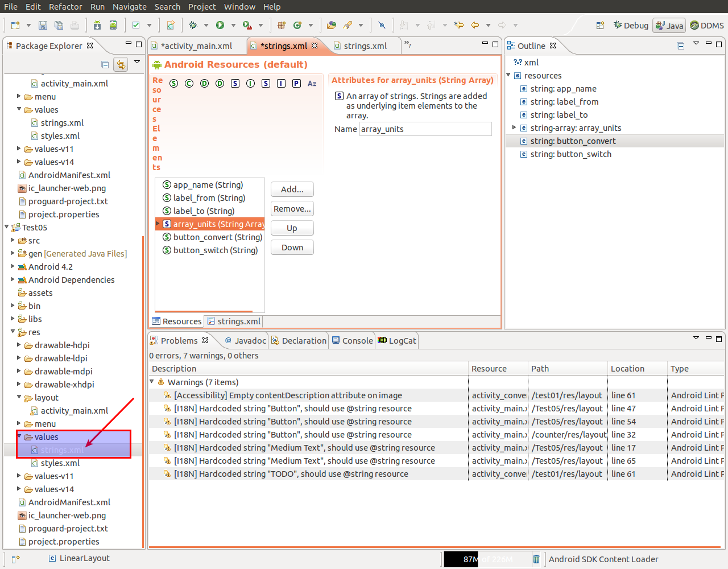The height and width of the screenshot is (569, 728).
Task: Click the Open Type folder icon
Action: point(332,25)
